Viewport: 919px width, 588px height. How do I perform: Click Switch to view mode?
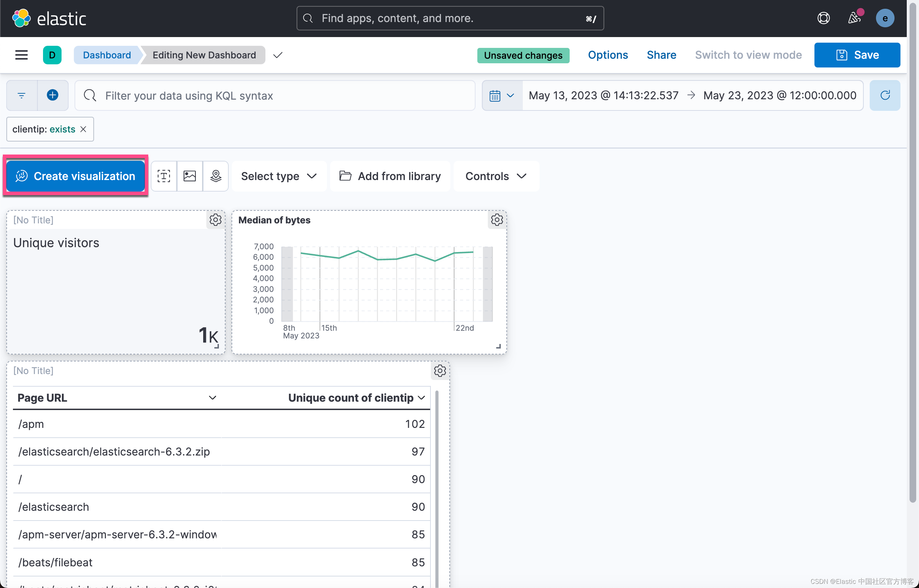[748, 55]
